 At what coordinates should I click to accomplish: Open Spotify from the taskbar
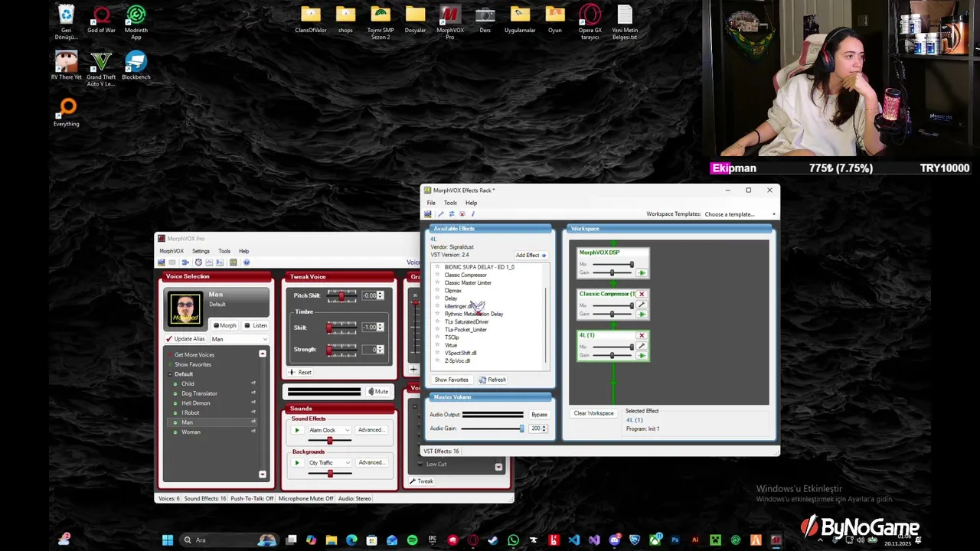[x=412, y=540]
